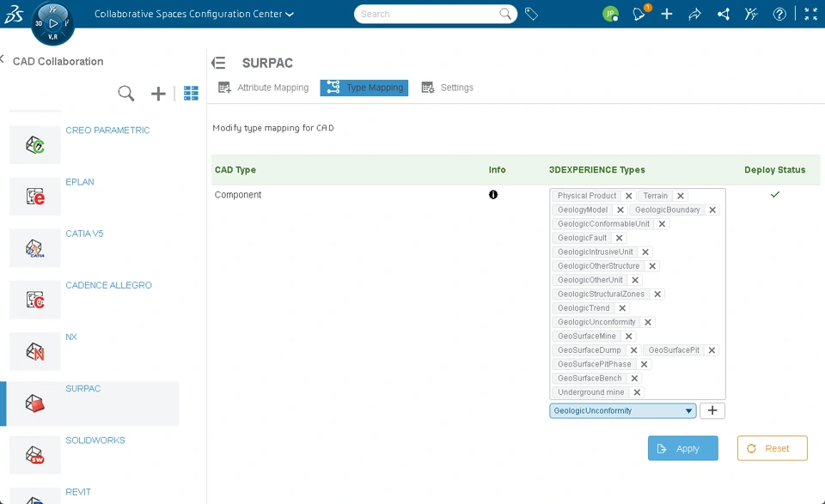
Task: Remove the GeologicBoundary type
Action: pyautogui.click(x=712, y=209)
